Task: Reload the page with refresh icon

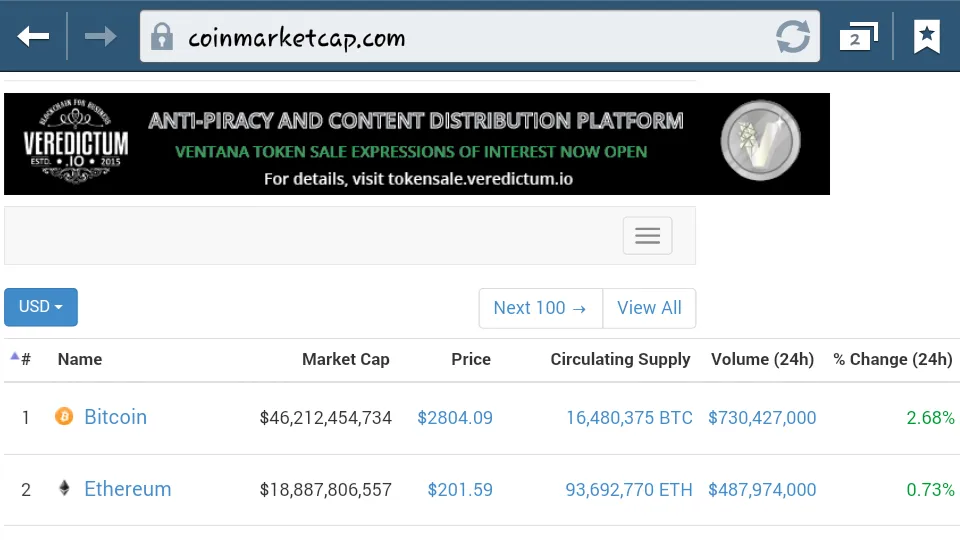Action: (x=793, y=37)
